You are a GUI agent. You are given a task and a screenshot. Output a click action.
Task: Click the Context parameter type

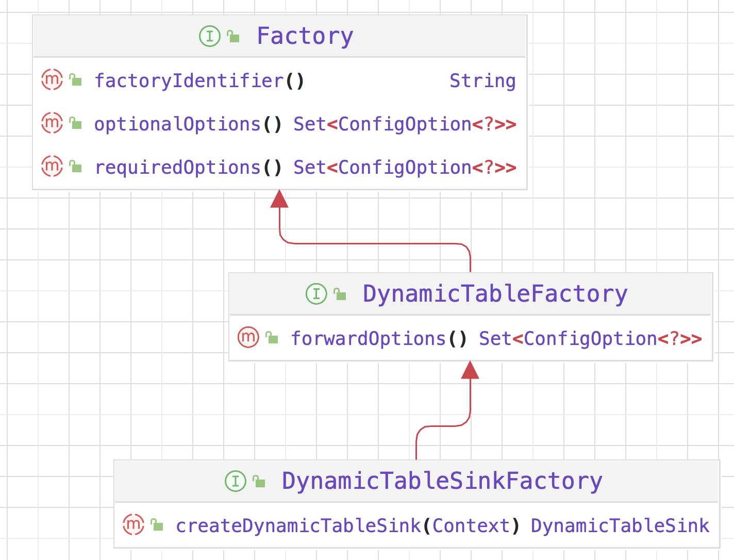coord(471,526)
